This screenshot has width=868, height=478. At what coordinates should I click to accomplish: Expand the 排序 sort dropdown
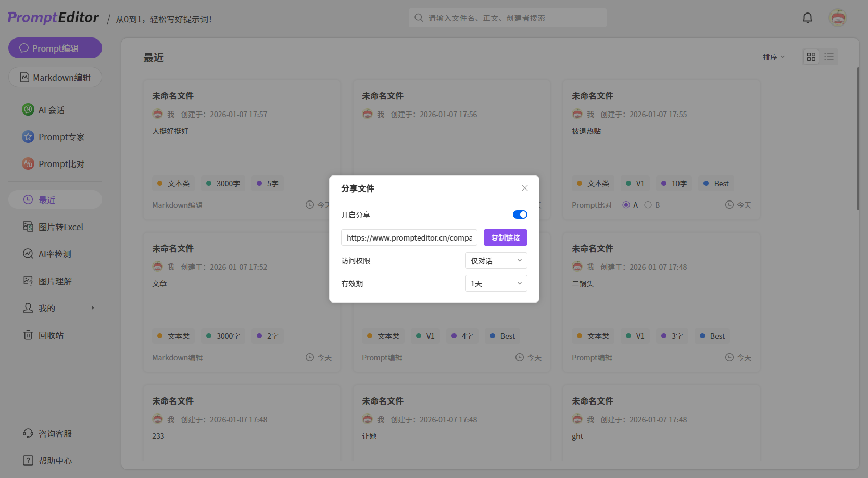(x=773, y=57)
